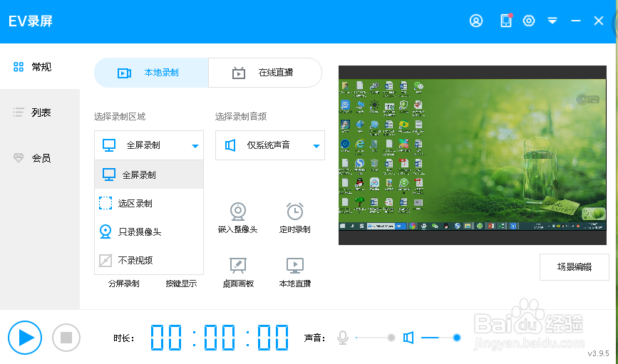Switch to the 在线直播 tab

[x=265, y=73]
